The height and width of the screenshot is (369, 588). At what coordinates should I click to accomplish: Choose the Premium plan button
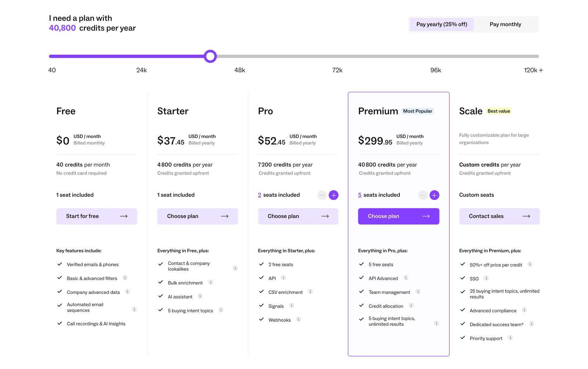point(399,216)
